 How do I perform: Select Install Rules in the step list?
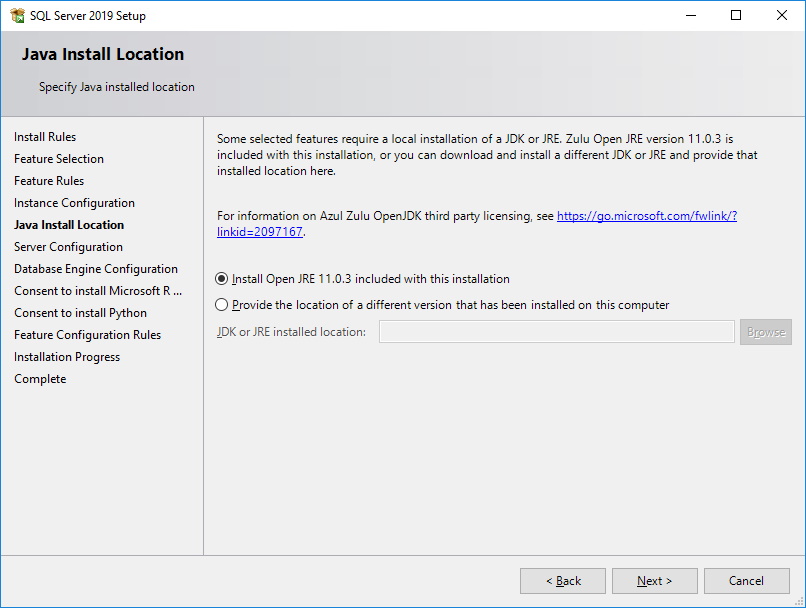click(45, 137)
